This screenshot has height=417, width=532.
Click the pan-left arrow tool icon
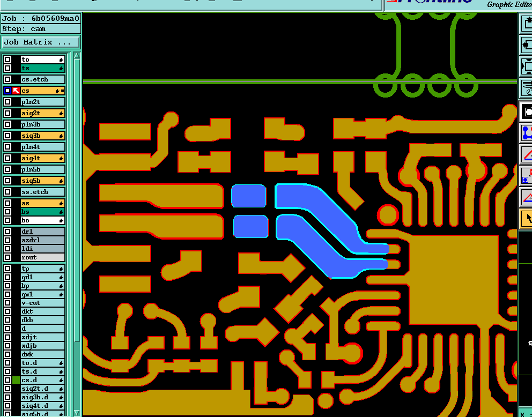(526, 44)
